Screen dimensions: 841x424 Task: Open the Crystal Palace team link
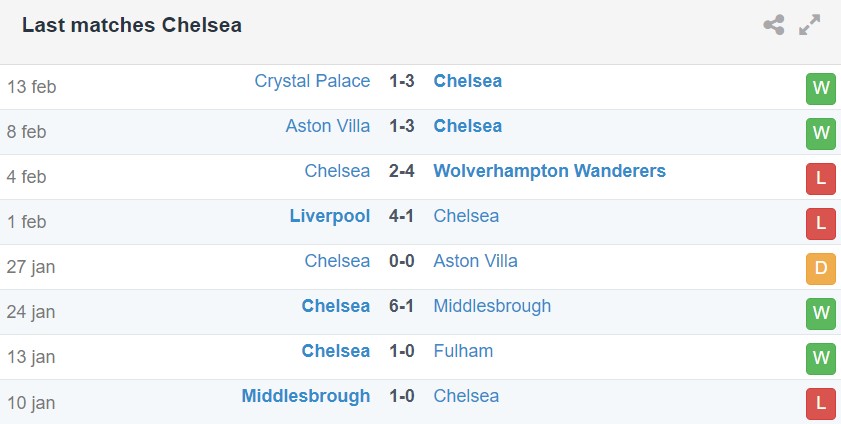point(312,81)
